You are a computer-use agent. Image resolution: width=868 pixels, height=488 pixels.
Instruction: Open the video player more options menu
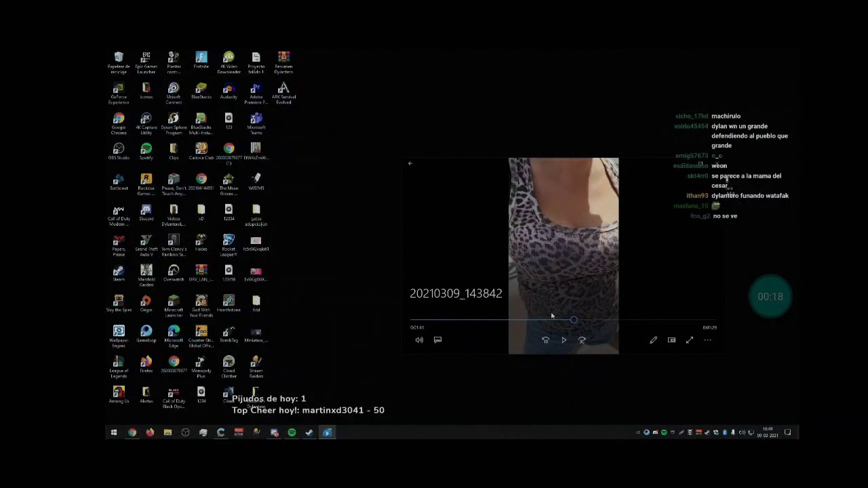pos(707,340)
